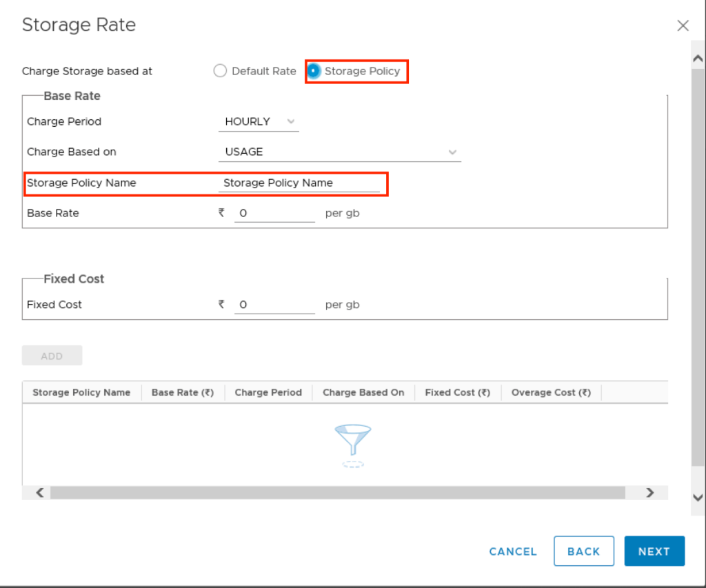The width and height of the screenshot is (706, 588).
Task: Expand the Charge Based on USAGE dropdown
Action: coord(339,152)
